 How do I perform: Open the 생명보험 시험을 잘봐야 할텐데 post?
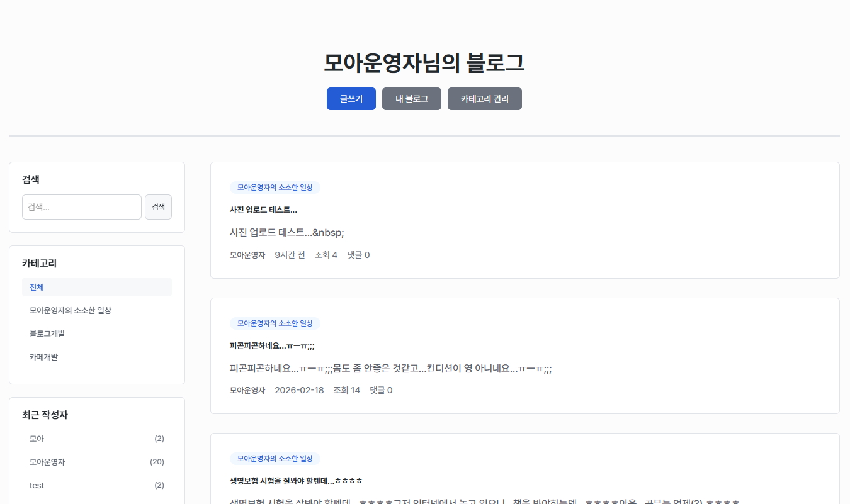click(296, 481)
